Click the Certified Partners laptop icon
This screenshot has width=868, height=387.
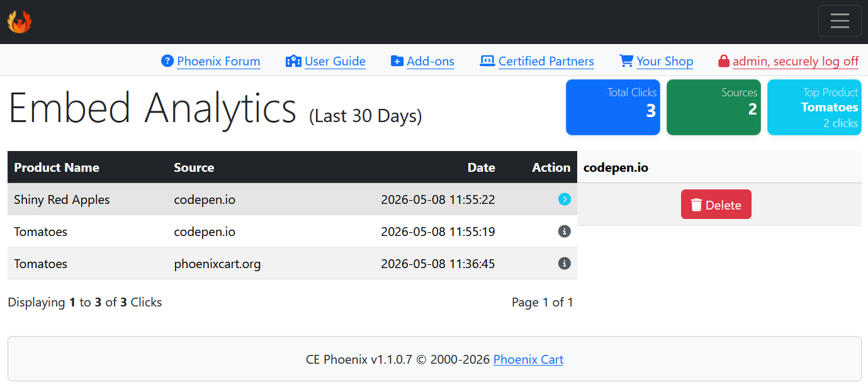click(487, 61)
